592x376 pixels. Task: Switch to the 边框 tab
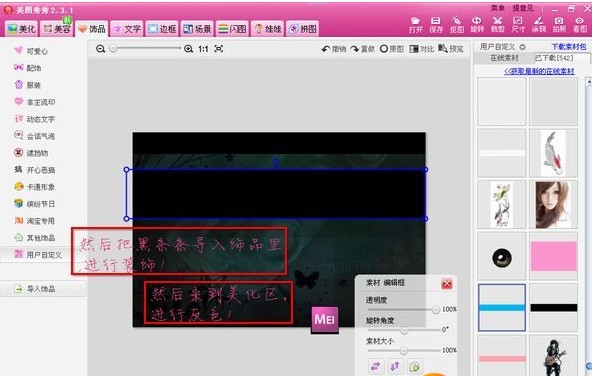coord(162,29)
